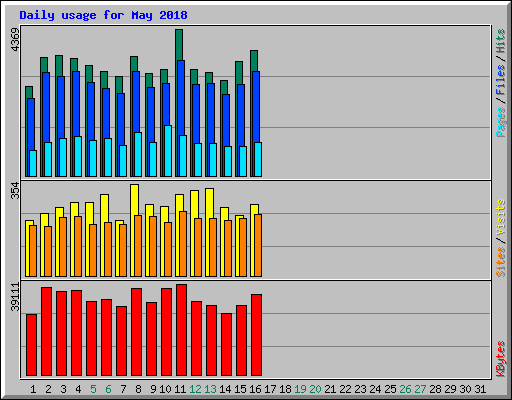Click the blue files bar for day 8
Image resolution: width=512 pixels, height=400 pixels.
136,102
